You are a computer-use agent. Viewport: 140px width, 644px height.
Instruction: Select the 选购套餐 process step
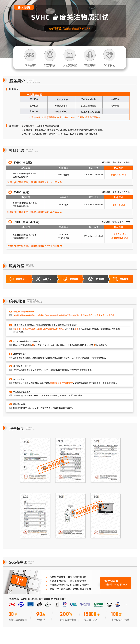[19, 279]
